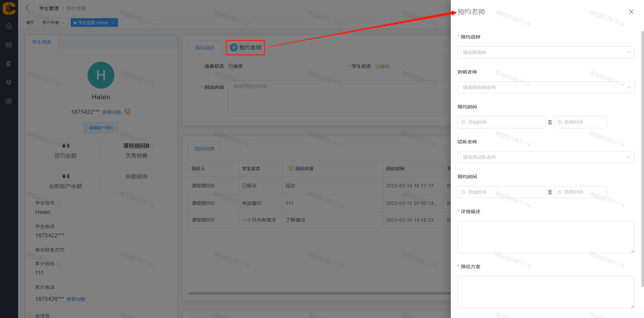
Task: Click the 结束时间 field under second 预约时间
Action: click(580, 192)
